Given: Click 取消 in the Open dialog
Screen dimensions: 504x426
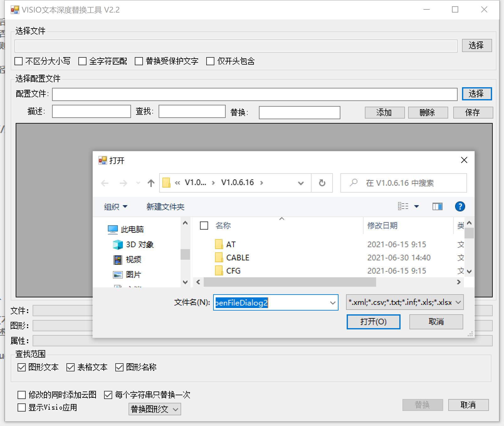Looking at the screenshot, I should coord(436,322).
